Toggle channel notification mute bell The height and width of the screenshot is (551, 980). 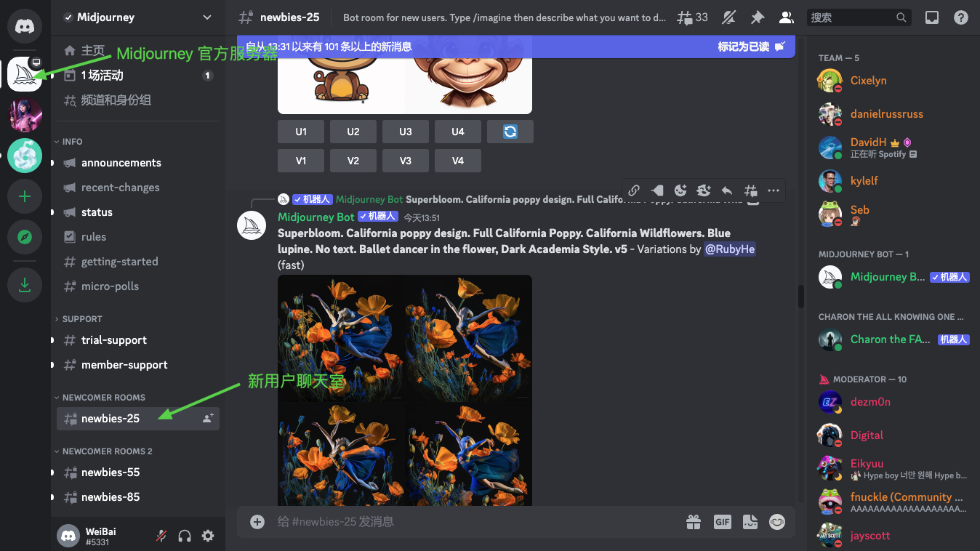(x=729, y=17)
